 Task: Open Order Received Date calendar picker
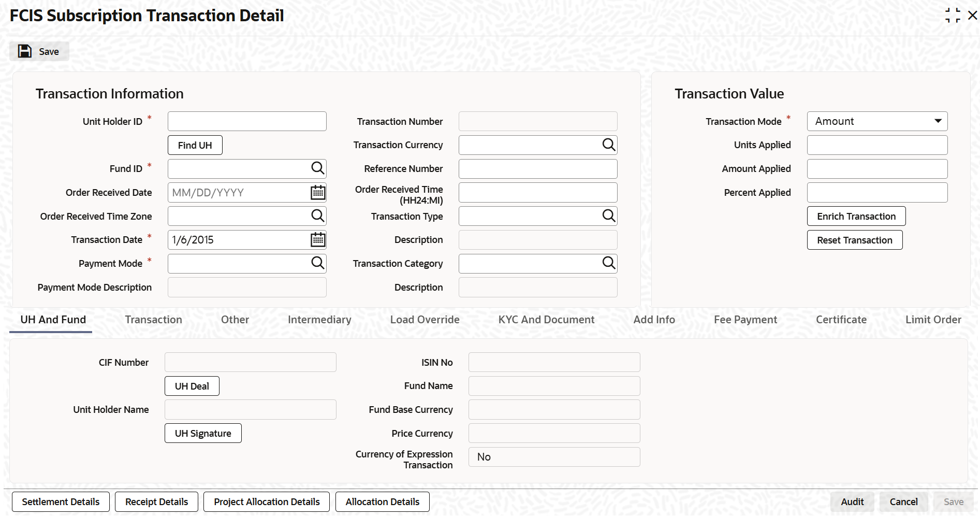(317, 192)
